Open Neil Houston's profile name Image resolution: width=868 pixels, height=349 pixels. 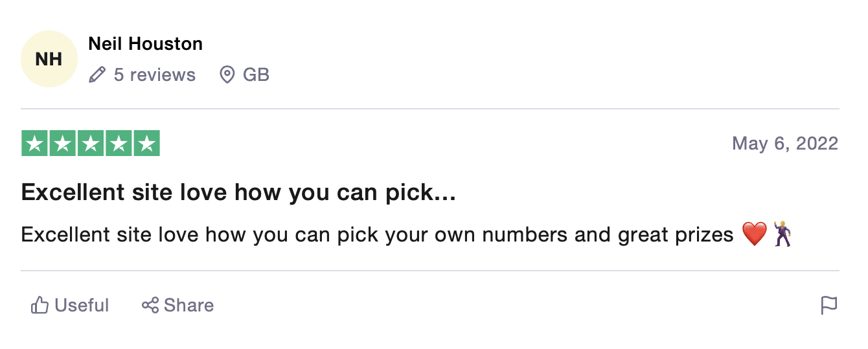pos(145,44)
